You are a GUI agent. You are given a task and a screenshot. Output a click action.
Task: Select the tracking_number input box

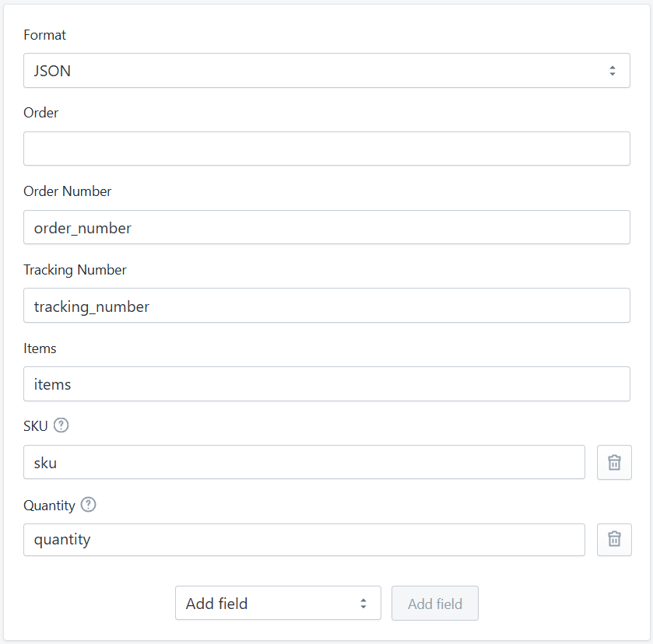pos(326,306)
